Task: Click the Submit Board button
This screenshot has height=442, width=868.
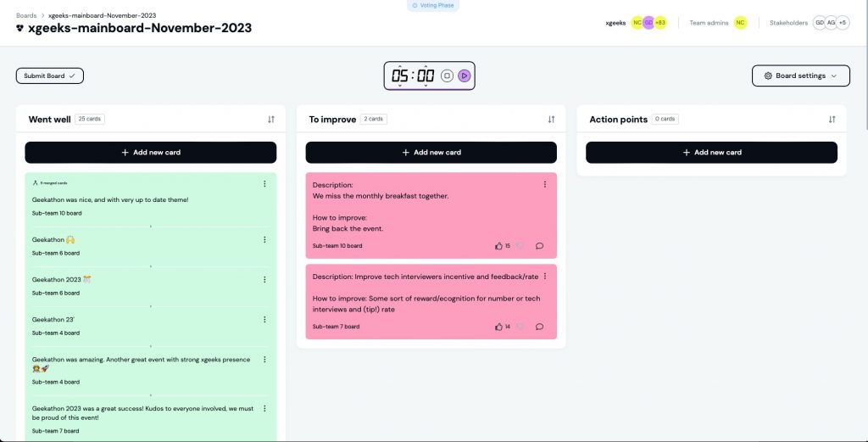Action: tap(49, 76)
